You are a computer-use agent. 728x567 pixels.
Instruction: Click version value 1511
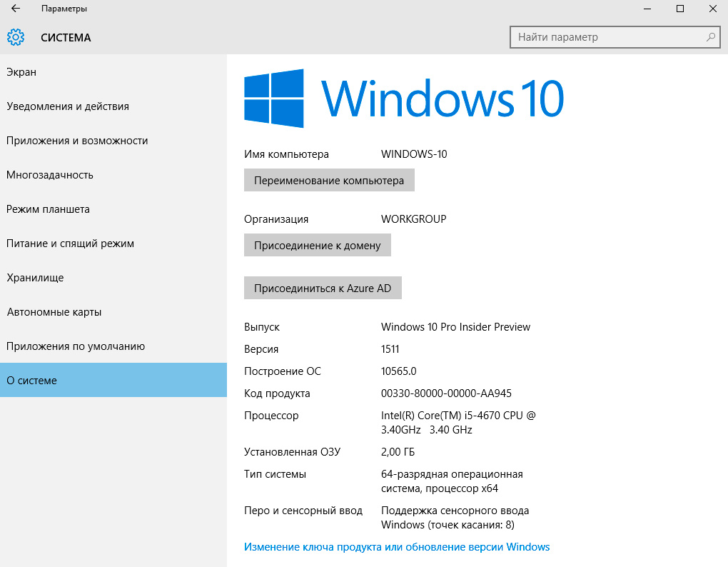click(390, 349)
